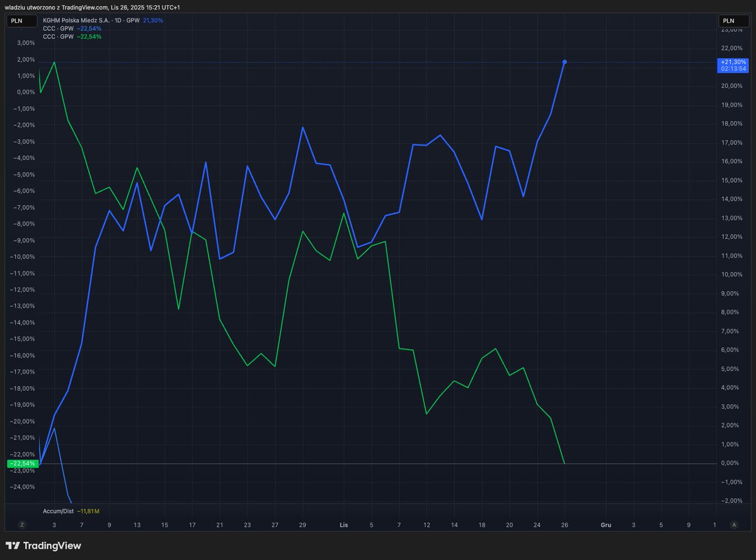The width and height of the screenshot is (756, 560).
Task: Click the green −22,54% label on the left scale
Action: point(21,462)
